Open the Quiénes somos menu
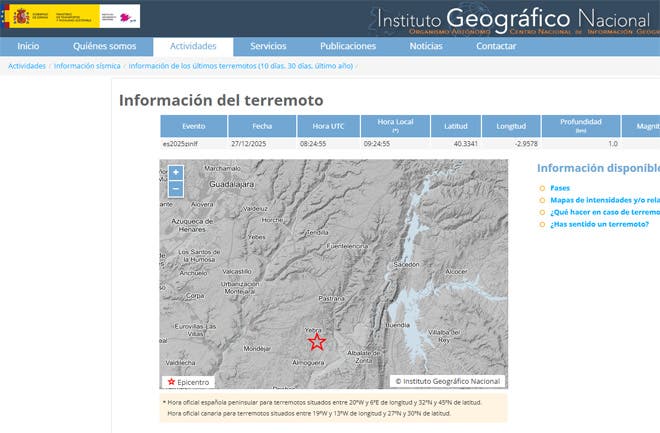This screenshot has width=660, height=433. (104, 46)
